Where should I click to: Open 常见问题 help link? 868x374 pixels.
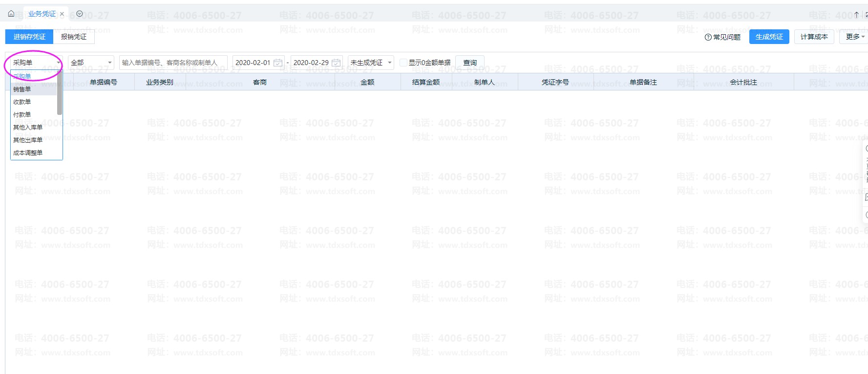click(722, 37)
